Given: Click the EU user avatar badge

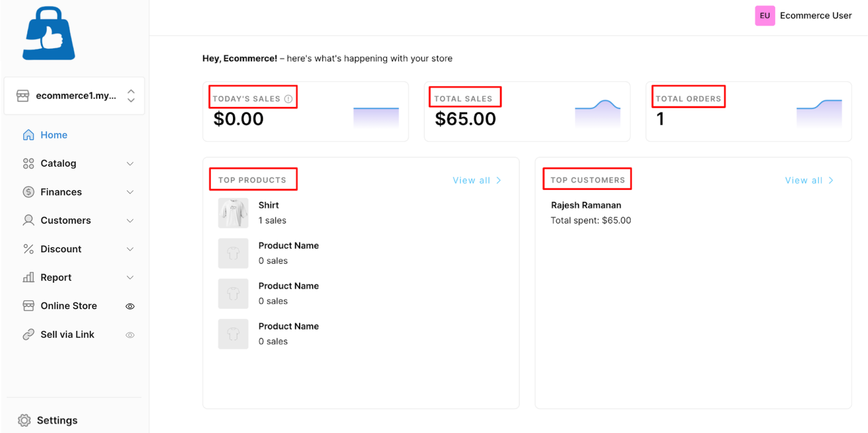Looking at the screenshot, I should [x=765, y=16].
